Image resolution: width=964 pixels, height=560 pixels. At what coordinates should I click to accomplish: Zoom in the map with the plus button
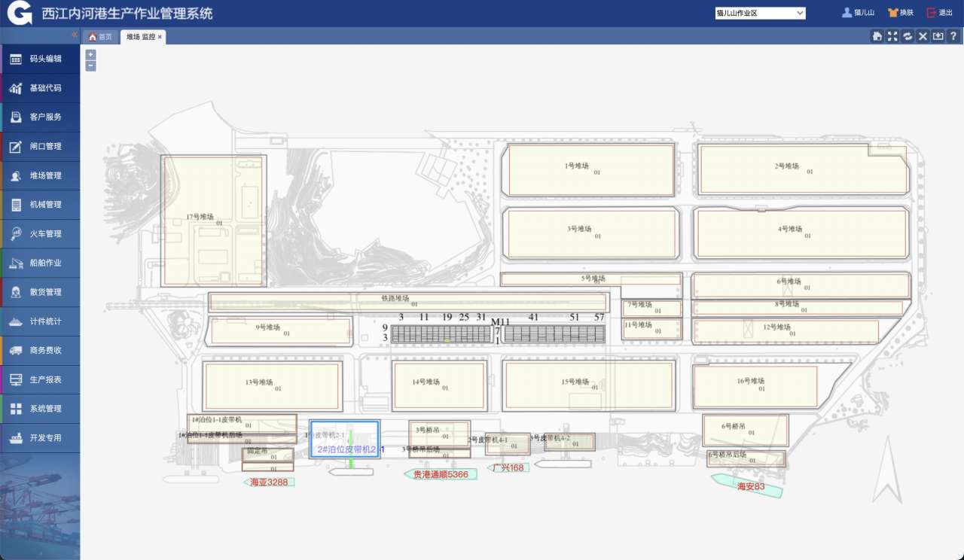[x=90, y=54]
